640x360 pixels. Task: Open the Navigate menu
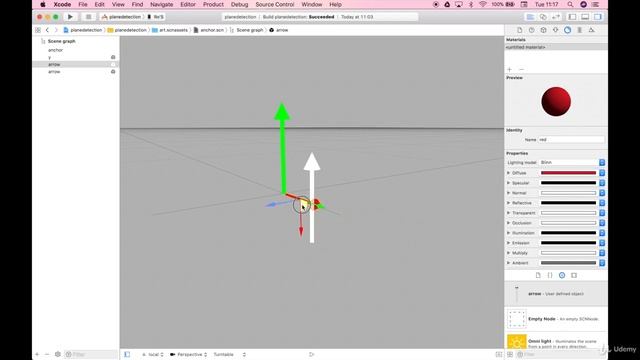point(161,4)
